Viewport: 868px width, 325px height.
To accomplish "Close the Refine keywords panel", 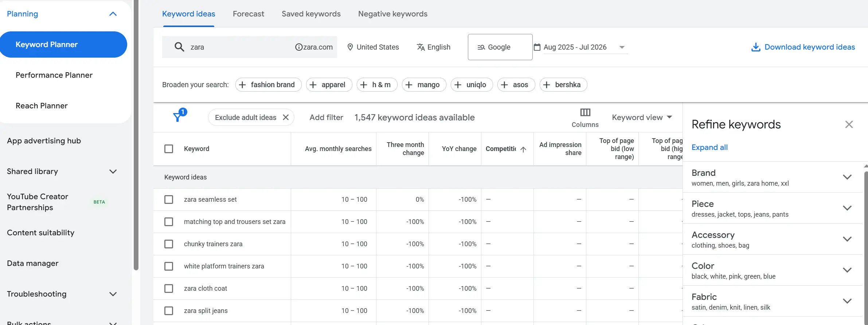I will click(x=849, y=124).
